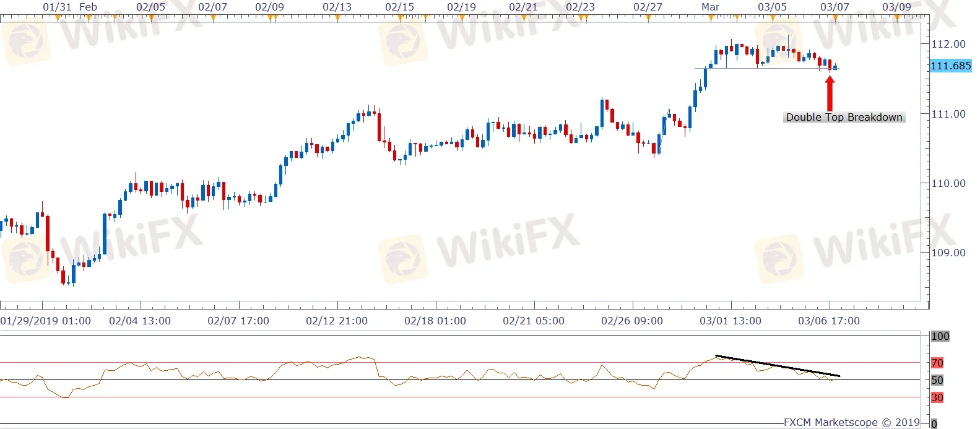Click the 02/13 date on top axis

(337, 7)
